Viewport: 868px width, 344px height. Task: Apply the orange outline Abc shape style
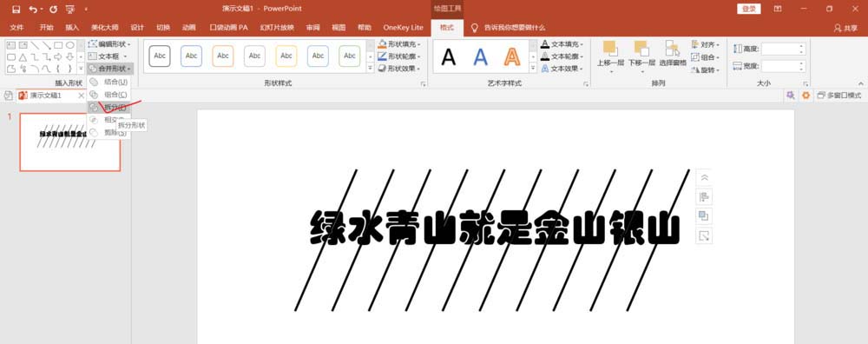coord(223,56)
